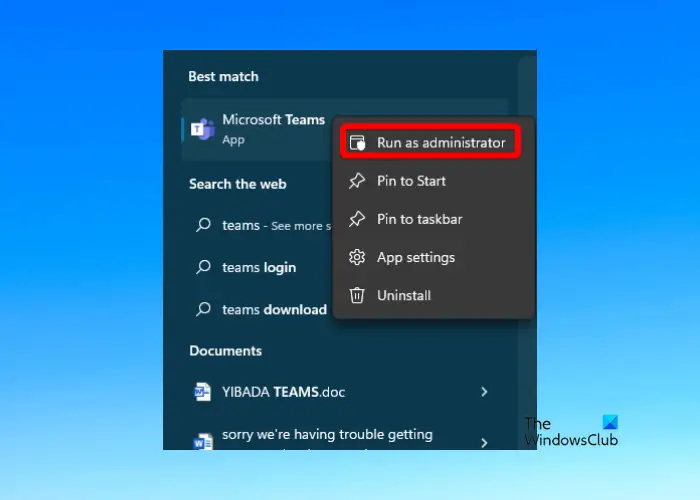
Task: Select Uninstall in context menu
Action: click(x=433, y=296)
